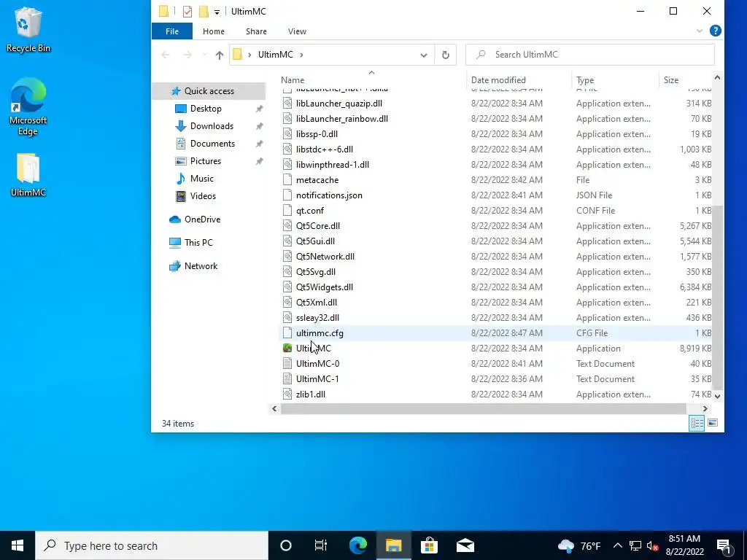Screen dimensions: 747x560
Task: Select Network in the navigation pane
Action: point(201,266)
